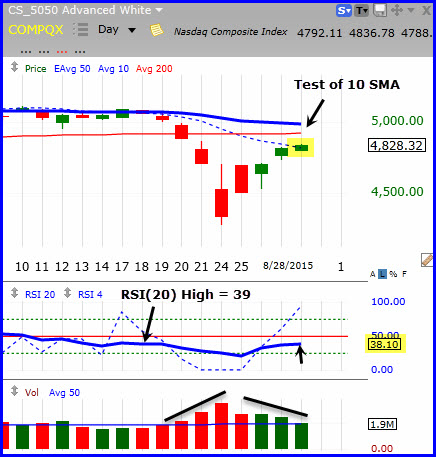This screenshot has height=457, width=436.
Task: Click the save disk icon
Action: click(x=380, y=11)
